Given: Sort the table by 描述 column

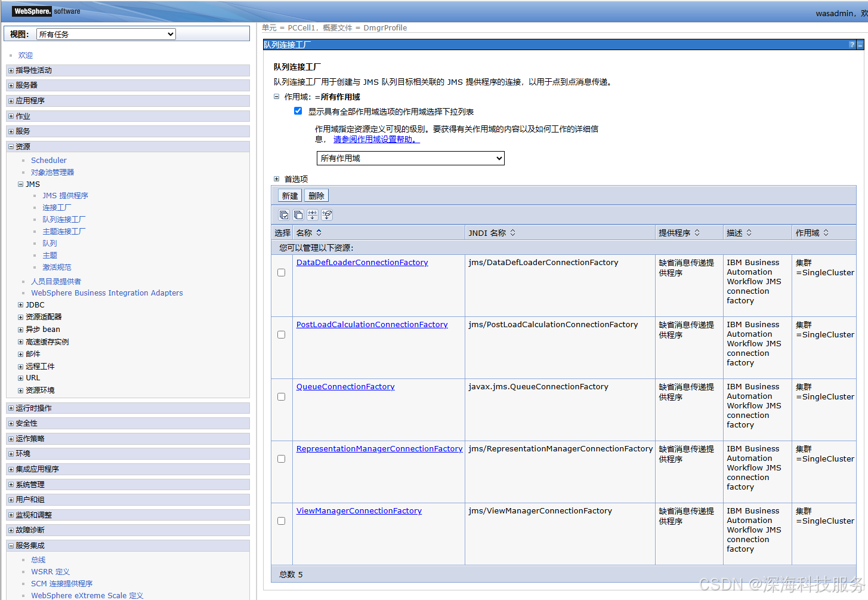Looking at the screenshot, I should point(749,232).
